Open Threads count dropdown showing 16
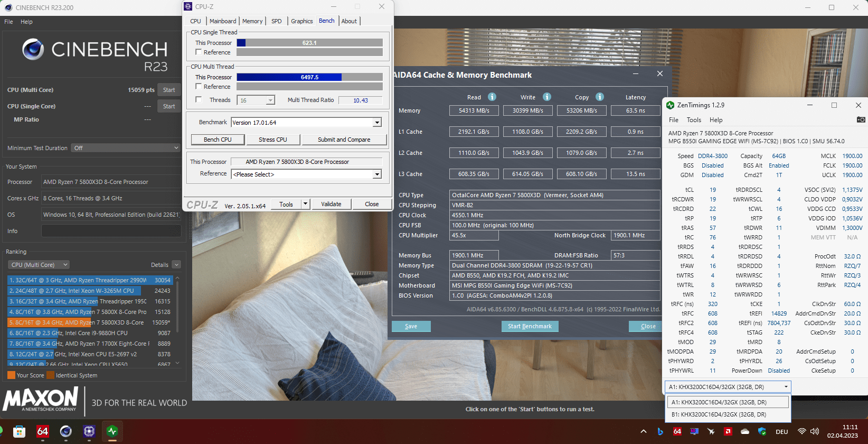Screen dimensions: 868x444 coord(257,100)
